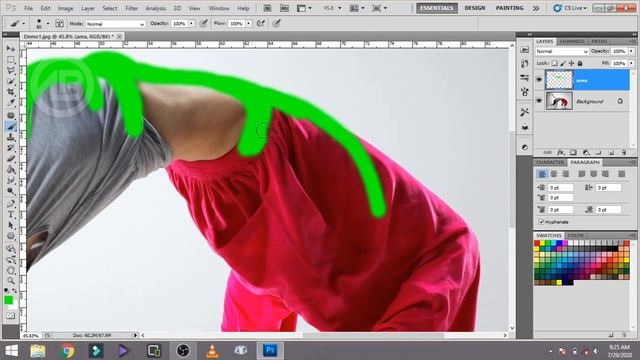
Task: Select the Zoom tool
Action: (11, 281)
